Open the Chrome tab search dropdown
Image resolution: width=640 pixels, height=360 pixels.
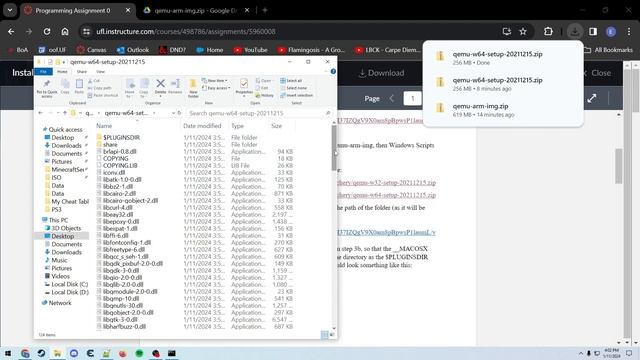tap(10, 11)
